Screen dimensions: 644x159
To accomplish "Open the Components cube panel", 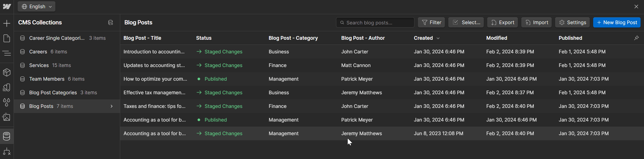I will pos(7,72).
